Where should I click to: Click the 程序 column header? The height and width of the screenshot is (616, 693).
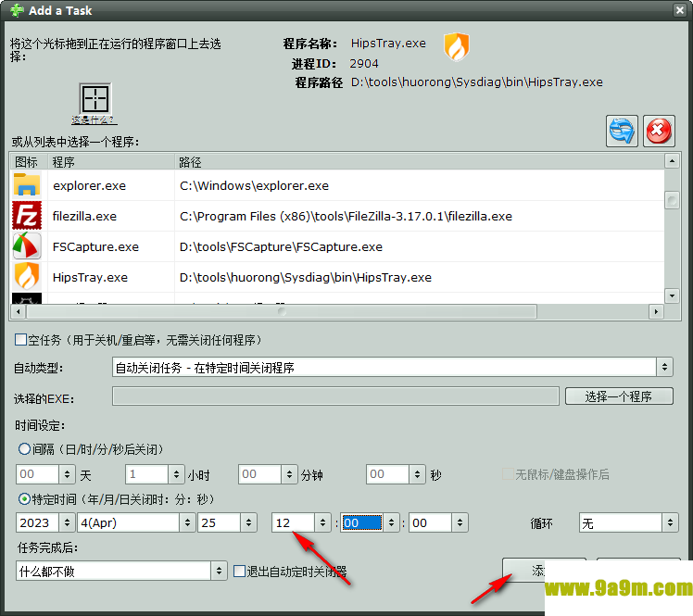click(x=111, y=162)
